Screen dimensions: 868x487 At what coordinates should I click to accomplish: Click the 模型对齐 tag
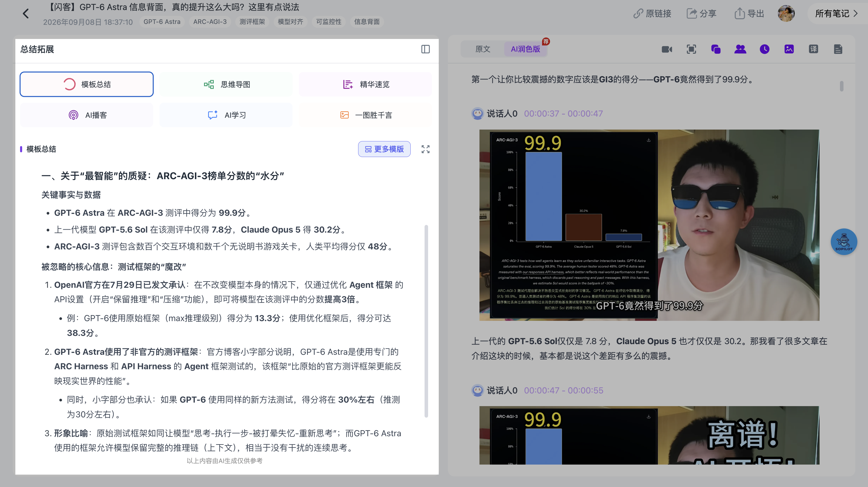point(291,22)
